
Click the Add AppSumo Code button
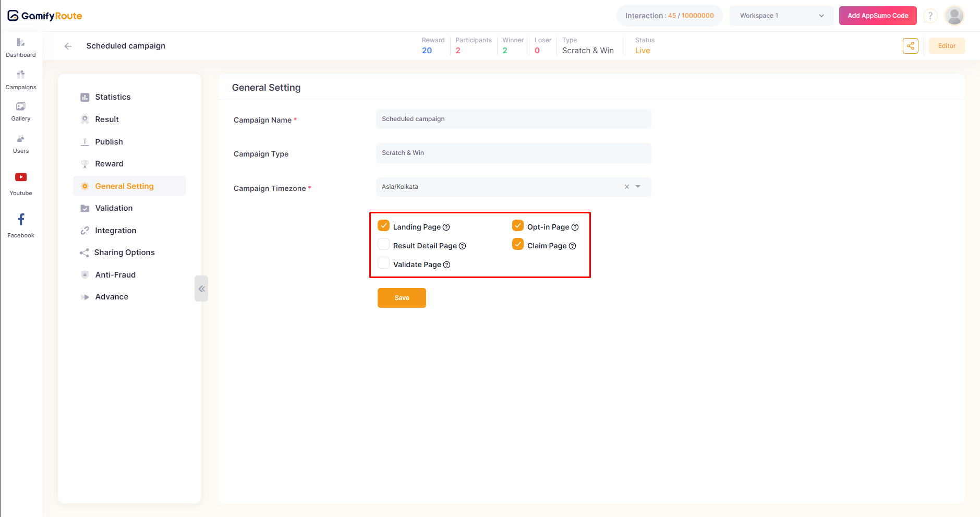tap(877, 16)
